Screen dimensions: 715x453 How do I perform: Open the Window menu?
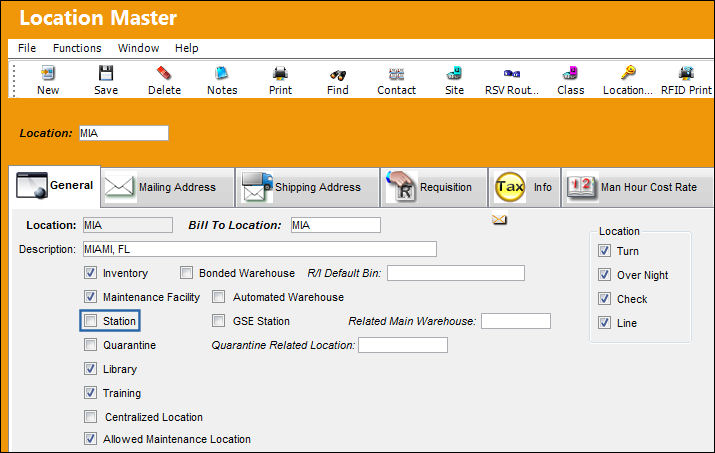tap(138, 48)
